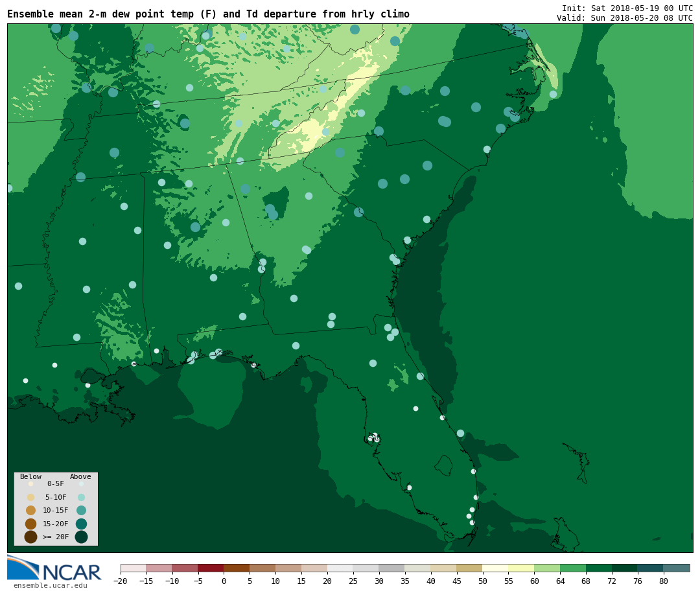The image size is (700, 593).
Task: Click the '-20' colorbar tick label
Action: coord(121,581)
